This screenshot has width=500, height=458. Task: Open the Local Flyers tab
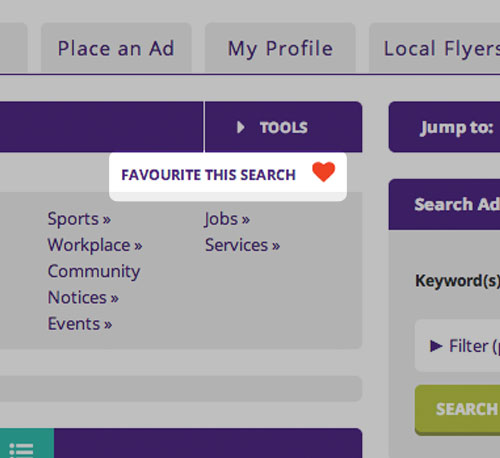435,48
